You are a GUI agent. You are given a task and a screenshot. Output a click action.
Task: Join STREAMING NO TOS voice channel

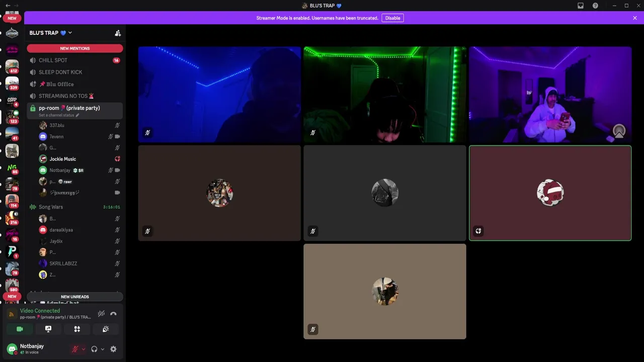[x=74, y=96]
